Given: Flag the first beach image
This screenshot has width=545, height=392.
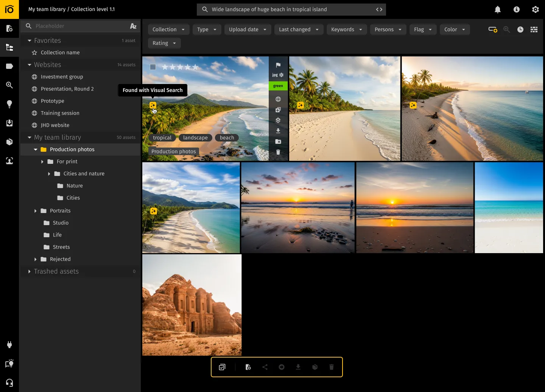Looking at the screenshot, I should pos(278,65).
